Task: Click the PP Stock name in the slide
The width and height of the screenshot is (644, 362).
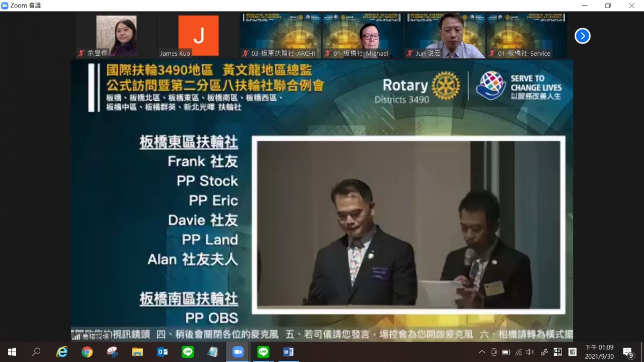Action: pos(207,181)
